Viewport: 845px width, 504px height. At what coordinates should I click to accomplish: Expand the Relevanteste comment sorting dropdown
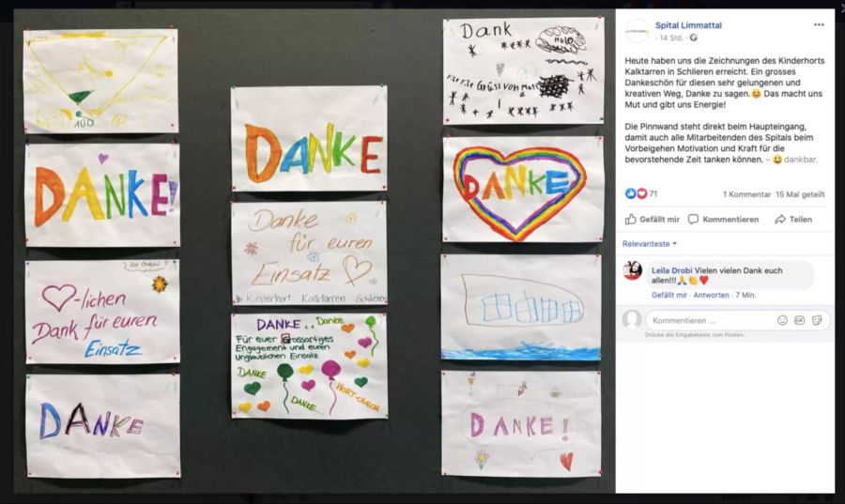[x=650, y=244]
